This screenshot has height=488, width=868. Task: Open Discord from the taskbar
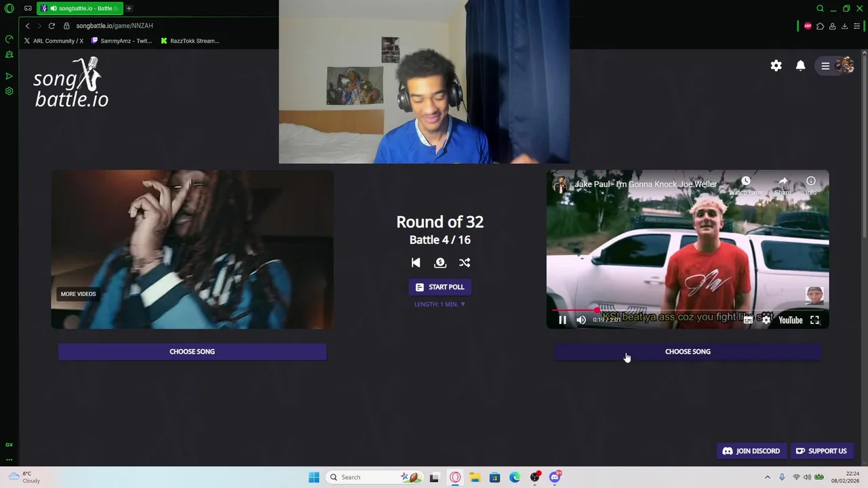[555, 477]
